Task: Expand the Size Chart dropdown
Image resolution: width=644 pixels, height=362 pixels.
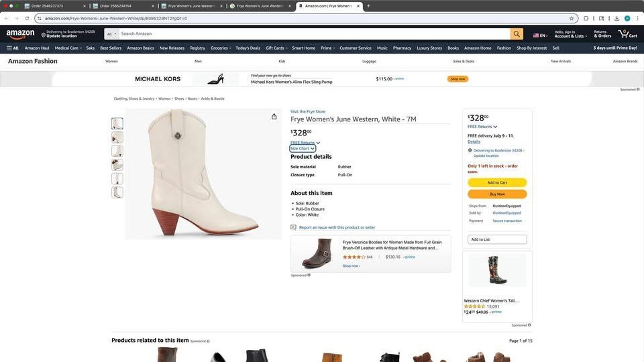Action: click(303, 149)
